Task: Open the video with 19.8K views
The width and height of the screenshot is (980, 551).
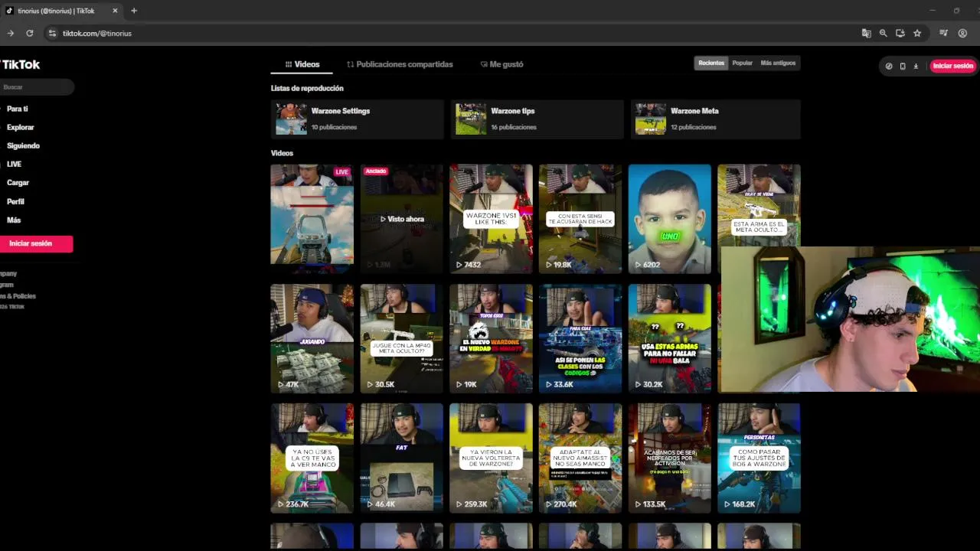Action: [580, 219]
